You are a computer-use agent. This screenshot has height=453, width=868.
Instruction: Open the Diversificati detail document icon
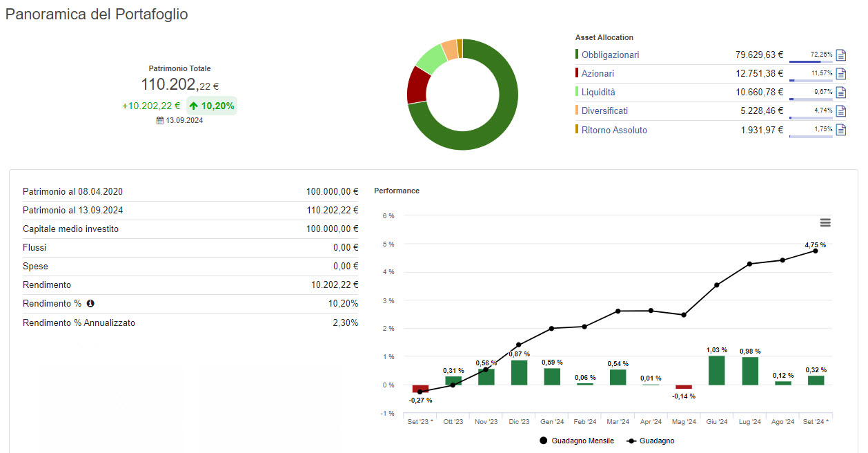coord(840,111)
